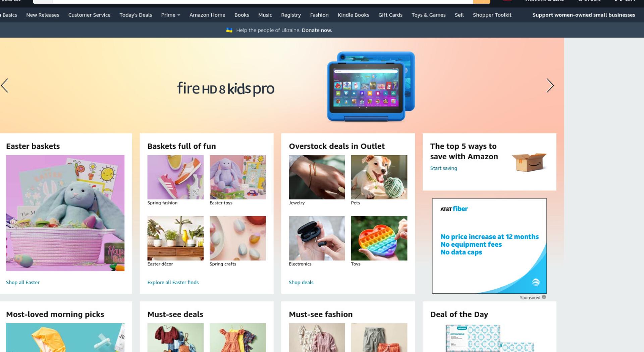644x352 pixels.
Task: Click the ad info icon beside Sponsored
Action: (x=544, y=297)
